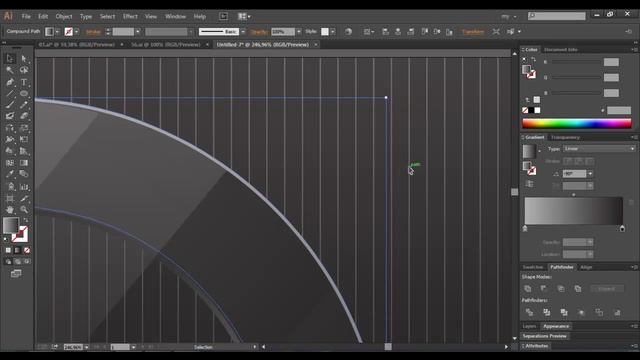Image resolution: width=640 pixels, height=360 pixels.
Task: Choose the Line Segment tool
Action: pos(10,93)
